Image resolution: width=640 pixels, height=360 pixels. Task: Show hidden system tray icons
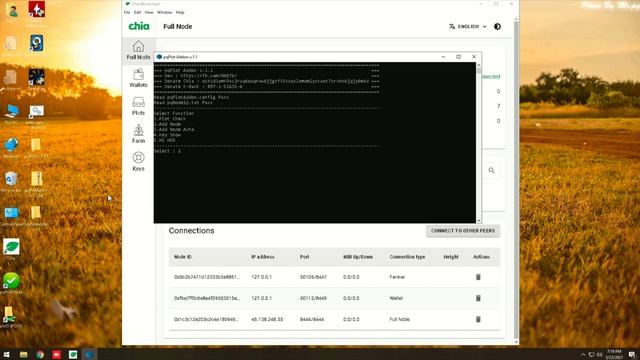coord(583,355)
